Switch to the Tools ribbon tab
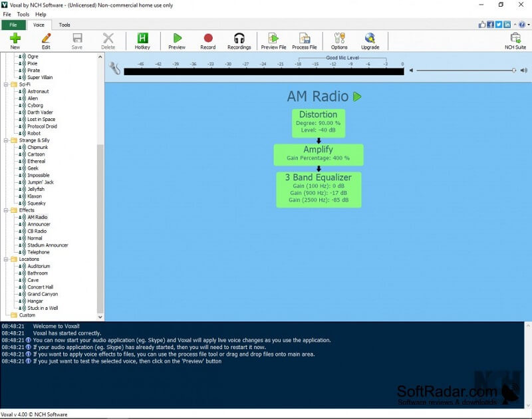The image size is (532, 419). pos(65,25)
